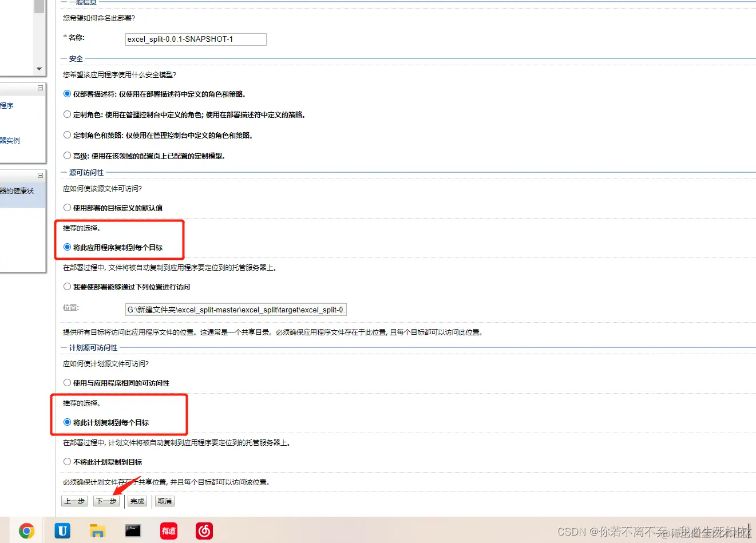This screenshot has height=543, width=756.
Task: Select 定制角色 security option
Action: point(68,114)
